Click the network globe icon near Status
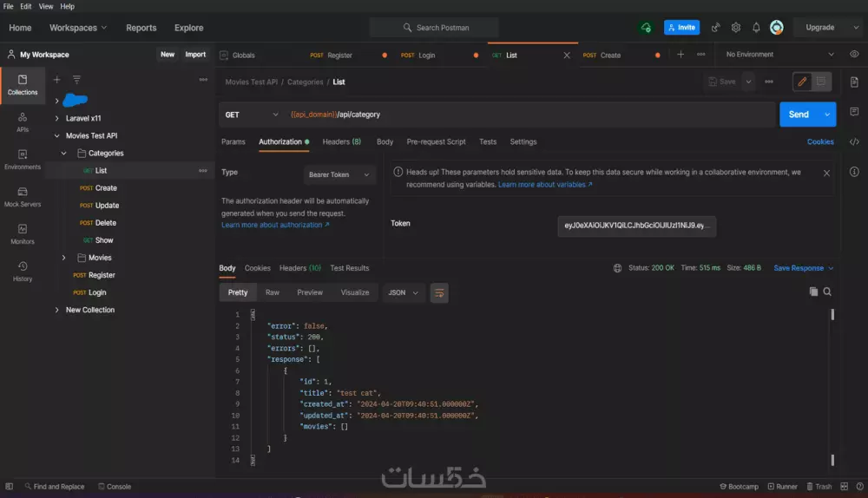Screen dimensions: 868x498 coord(617,268)
